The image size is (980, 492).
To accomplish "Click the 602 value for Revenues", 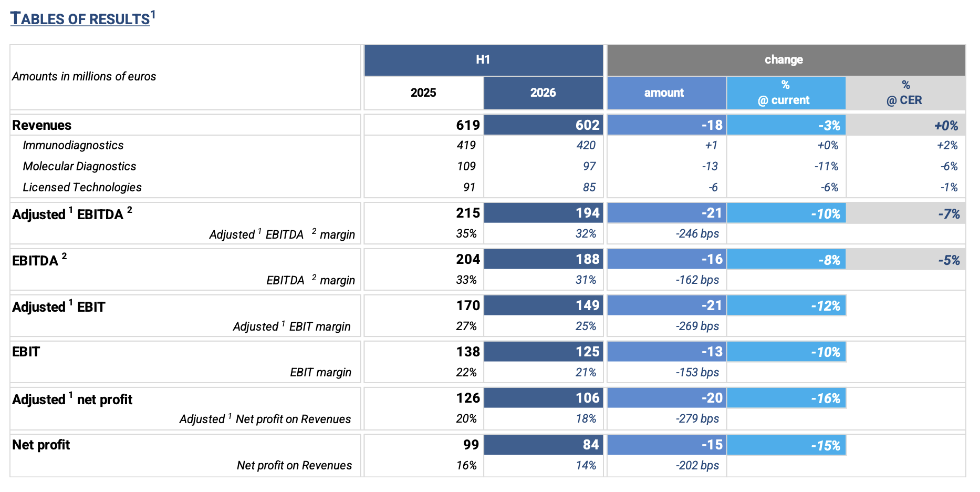I will pyautogui.click(x=587, y=125).
